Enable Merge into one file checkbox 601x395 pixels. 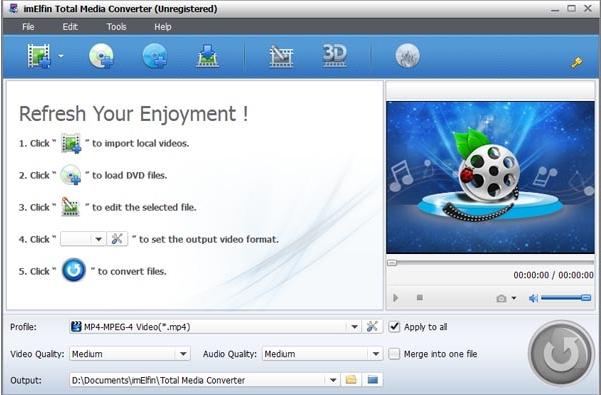(394, 354)
